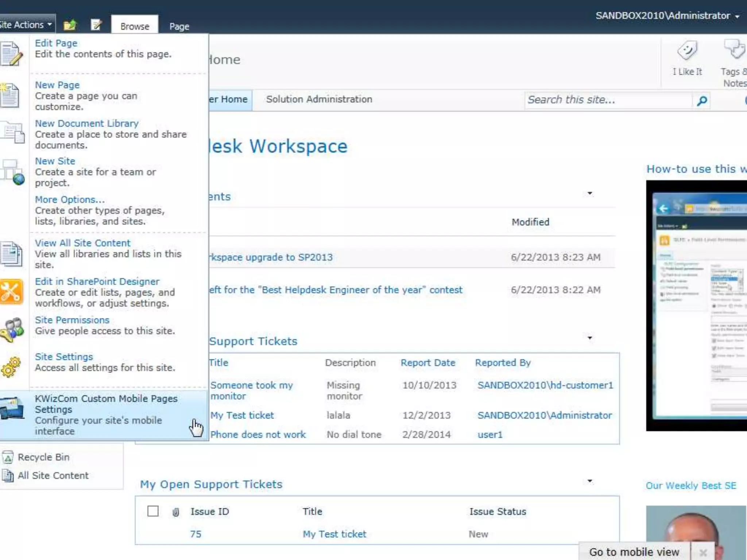Click in the Search this site field
Image resolution: width=747 pixels, height=560 pixels.
608,100
